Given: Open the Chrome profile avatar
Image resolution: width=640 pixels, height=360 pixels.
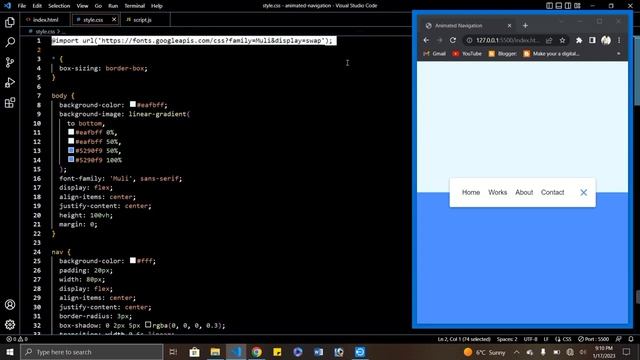Looking at the screenshot, I should pyautogui.click(x=606, y=40).
